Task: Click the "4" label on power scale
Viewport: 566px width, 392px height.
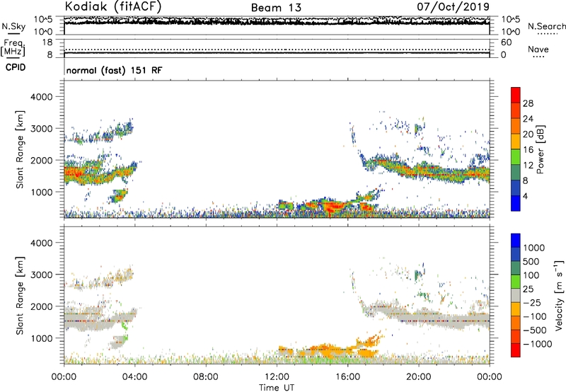Action: click(525, 196)
